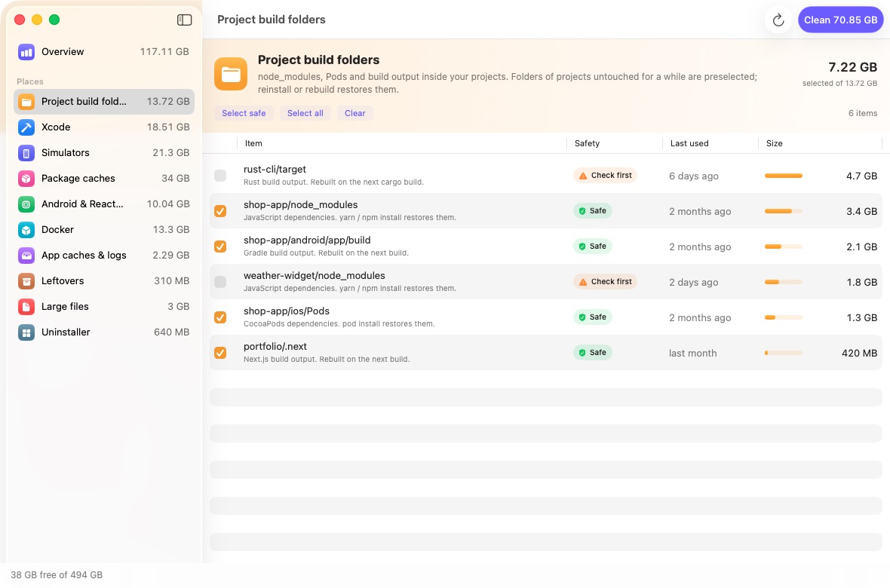Click Select all button
Viewport: 890px width, 588px height.
coord(305,114)
